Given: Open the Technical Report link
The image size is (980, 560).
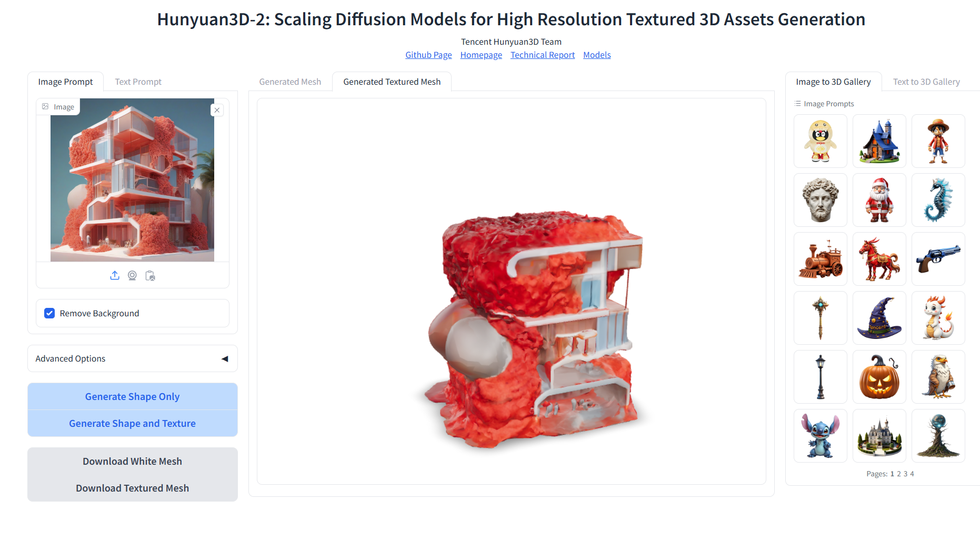Looking at the screenshot, I should click(x=543, y=55).
